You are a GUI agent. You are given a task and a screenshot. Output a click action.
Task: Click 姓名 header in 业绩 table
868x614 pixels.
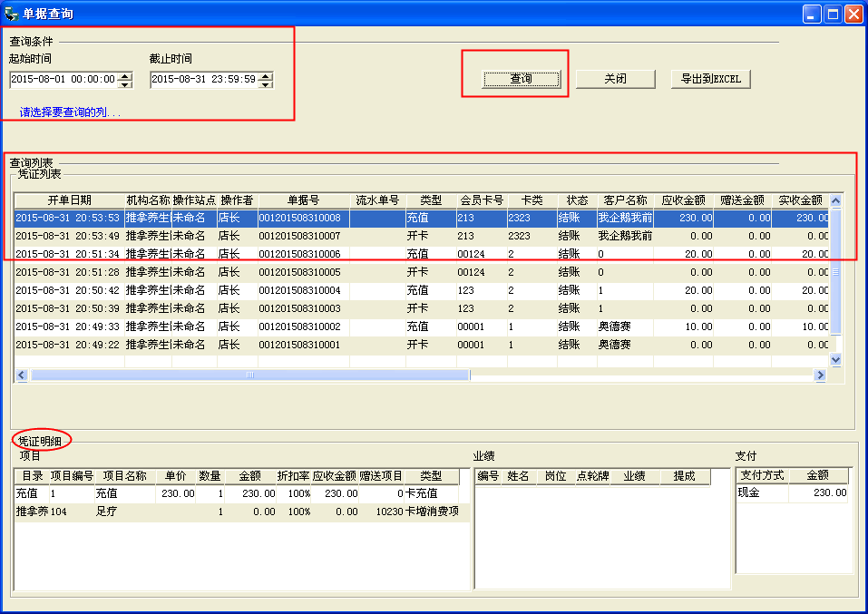[x=518, y=476]
